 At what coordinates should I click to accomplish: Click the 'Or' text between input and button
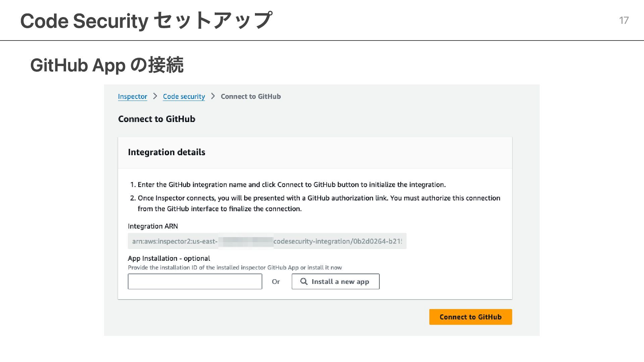276,282
